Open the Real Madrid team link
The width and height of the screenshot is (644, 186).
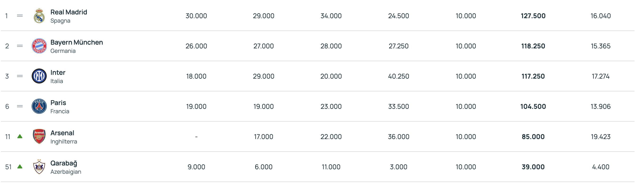[69, 12]
